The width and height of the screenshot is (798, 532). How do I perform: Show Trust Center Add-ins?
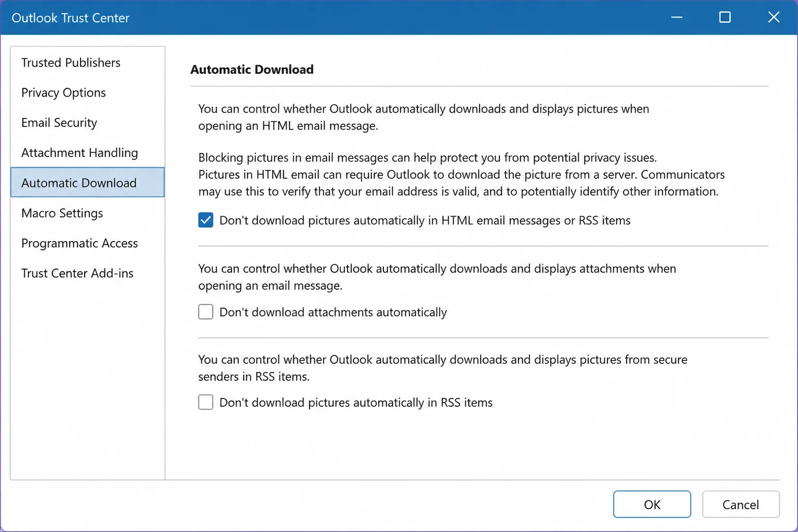click(x=87, y=273)
